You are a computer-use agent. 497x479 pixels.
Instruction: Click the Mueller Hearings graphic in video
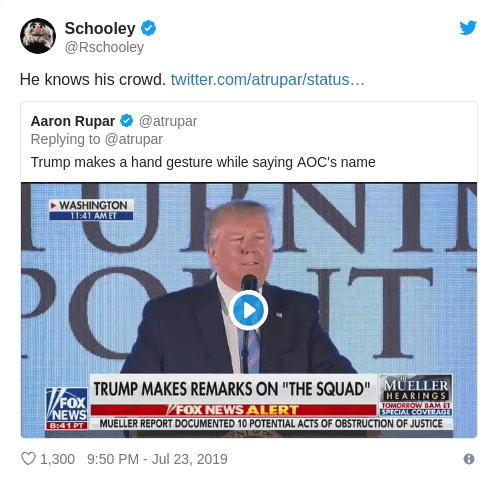tap(416, 395)
